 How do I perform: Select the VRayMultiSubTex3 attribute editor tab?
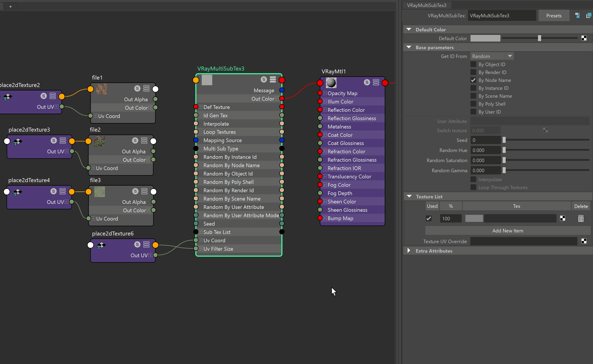427,5
